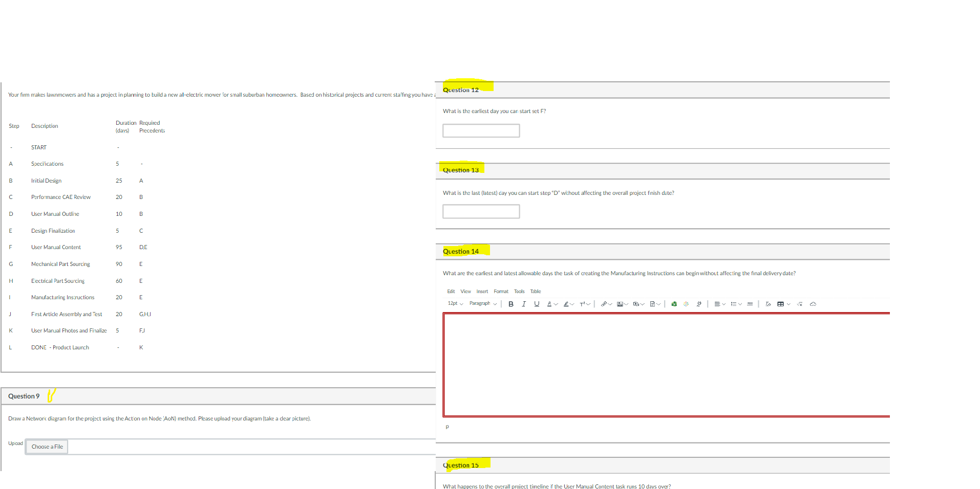This screenshot has width=980, height=489.
Task: Insert math equation with square-root icon
Action: [x=800, y=304]
